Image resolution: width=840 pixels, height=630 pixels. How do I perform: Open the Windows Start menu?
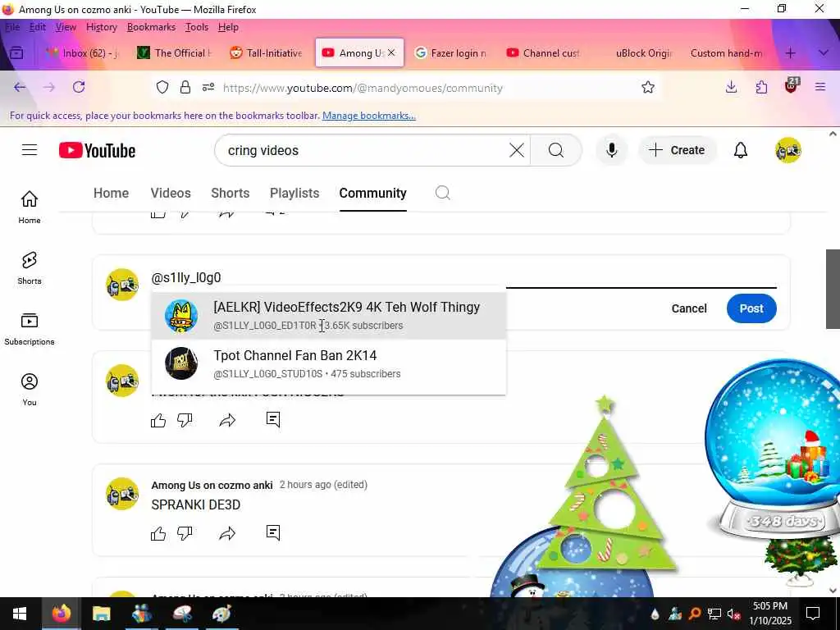click(20, 614)
